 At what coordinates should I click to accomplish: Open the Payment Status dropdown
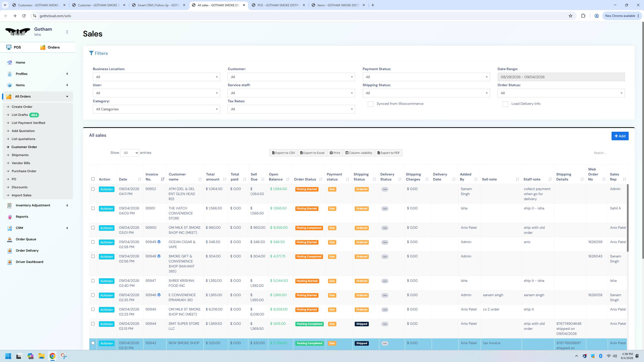[426, 77]
